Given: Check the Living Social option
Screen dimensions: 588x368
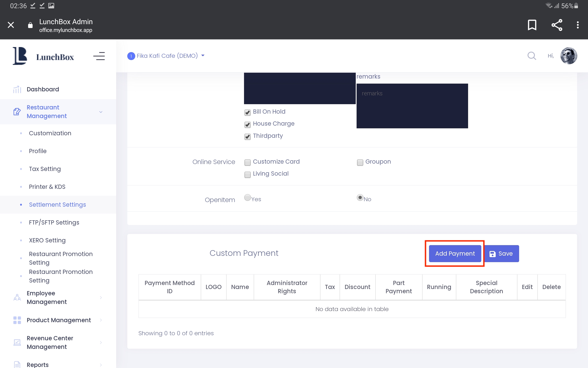Looking at the screenshot, I should [247, 174].
